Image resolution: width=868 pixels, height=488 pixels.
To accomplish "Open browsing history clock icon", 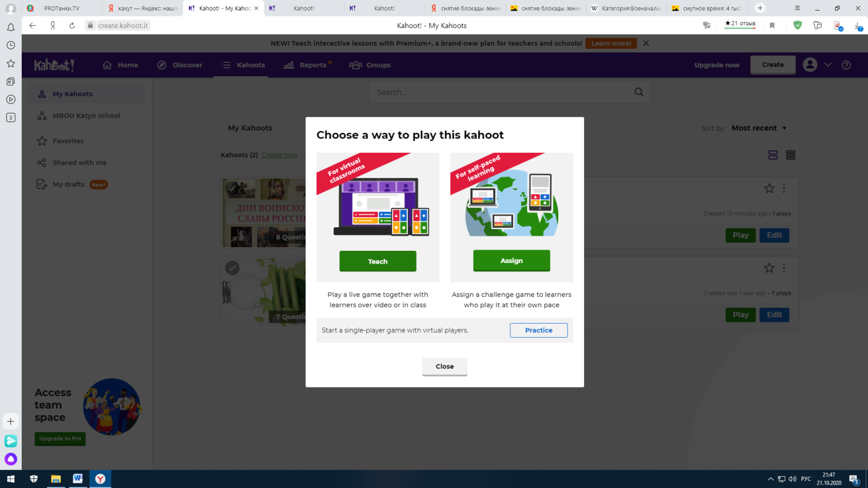I will 11,45.
